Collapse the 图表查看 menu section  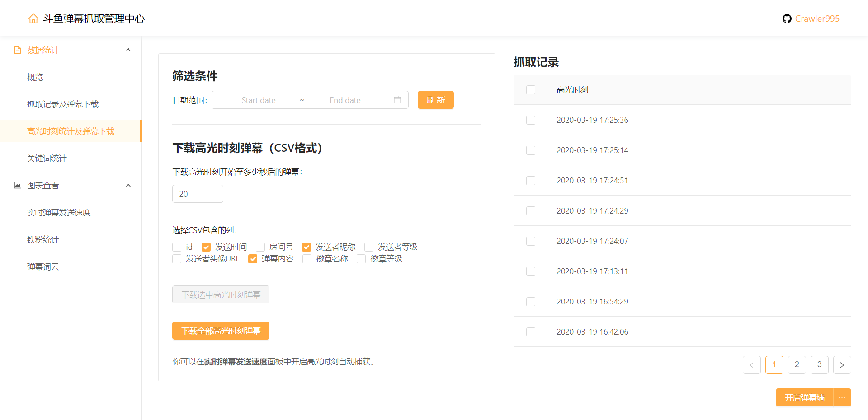(x=128, y=186)
